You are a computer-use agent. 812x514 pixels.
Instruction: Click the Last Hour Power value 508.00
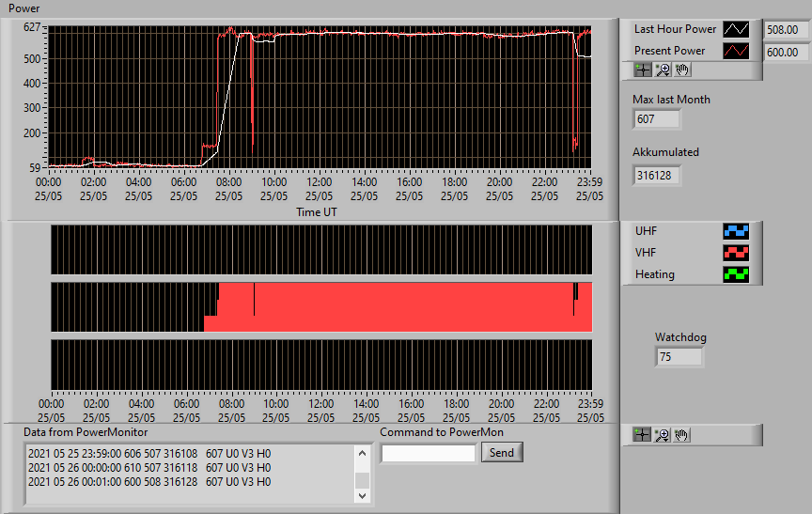[x=786, y=29]
